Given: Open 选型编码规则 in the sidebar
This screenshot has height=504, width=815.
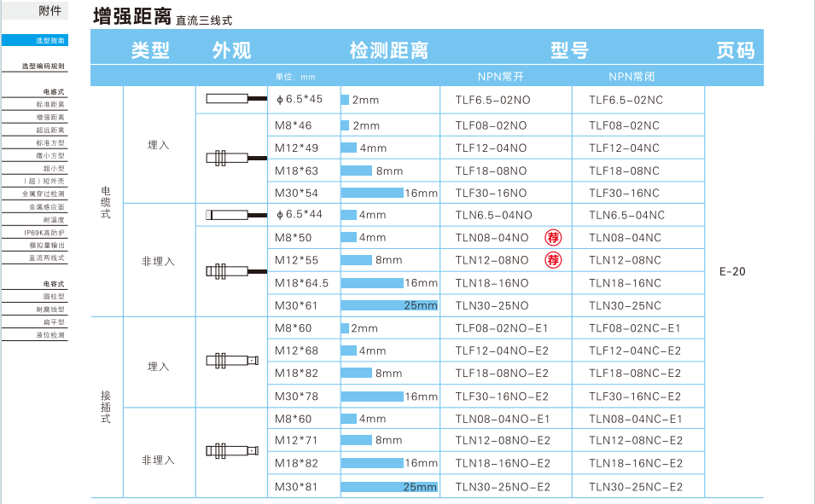Looking at the screenshot, I should tap(44, 66).
